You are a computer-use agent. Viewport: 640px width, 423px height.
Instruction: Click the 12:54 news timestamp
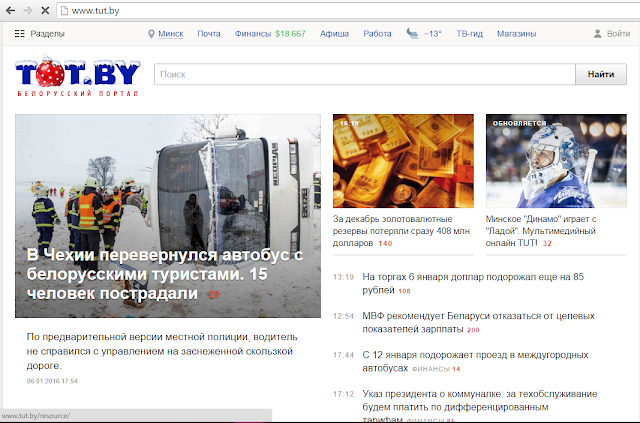tap(343, 316)
